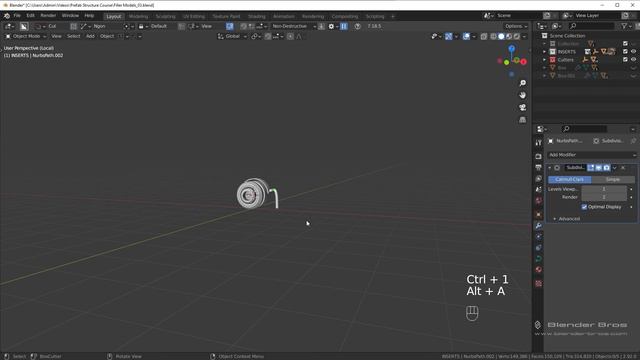Click the Levels Viewport value field
Image resolution: width=640 pixels, height=360 pixels.
point(604,189)
